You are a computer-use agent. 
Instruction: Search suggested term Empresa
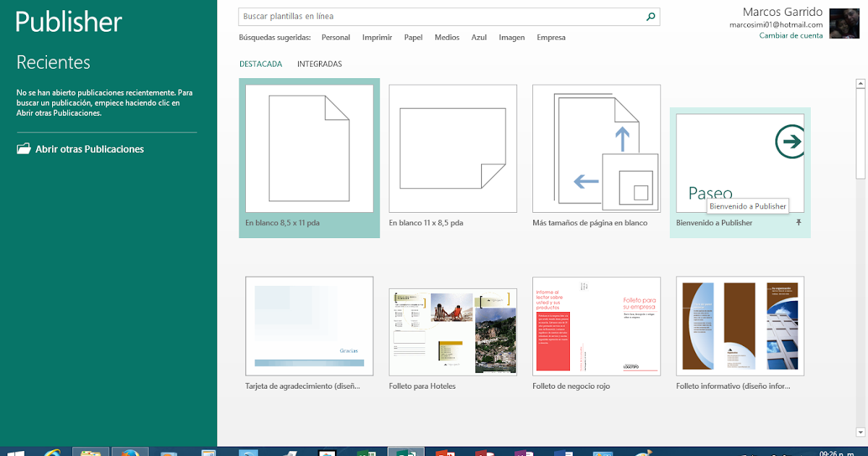[x=551, y=38]
